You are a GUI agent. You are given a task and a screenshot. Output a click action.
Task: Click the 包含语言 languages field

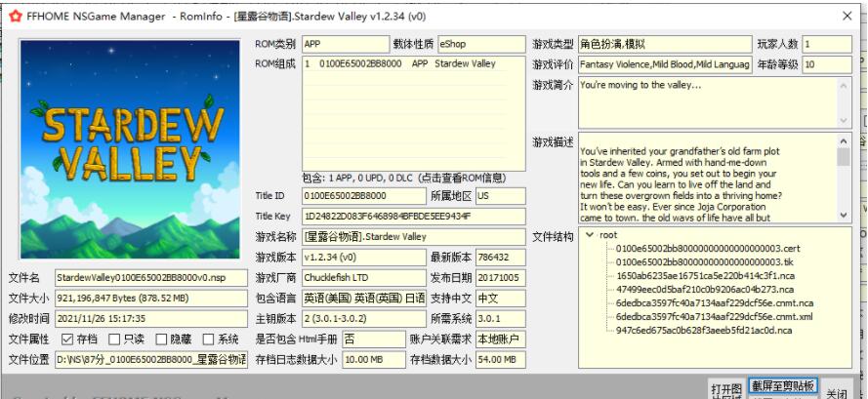364,299
